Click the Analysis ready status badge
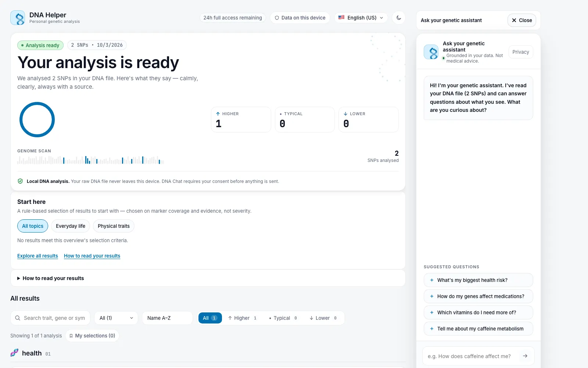This screenshot has width=588, height=368. tap(40, 45)
